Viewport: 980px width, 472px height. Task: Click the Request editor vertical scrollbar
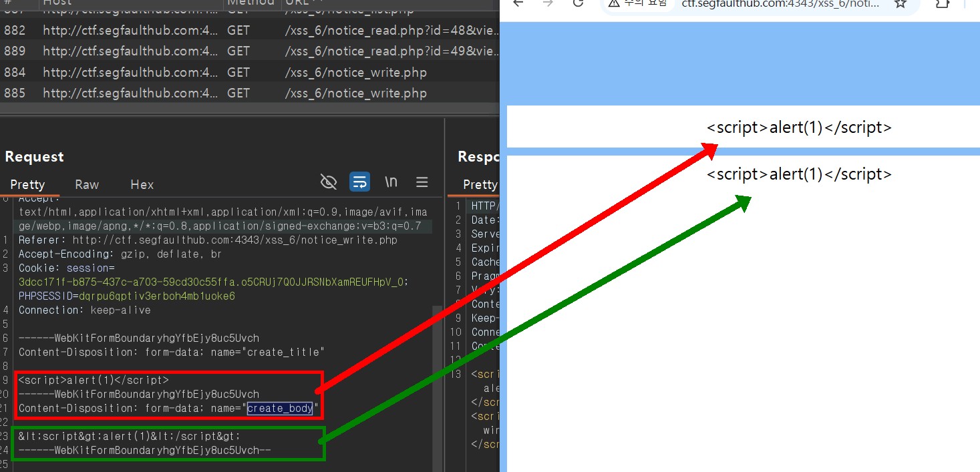[438, 387]
